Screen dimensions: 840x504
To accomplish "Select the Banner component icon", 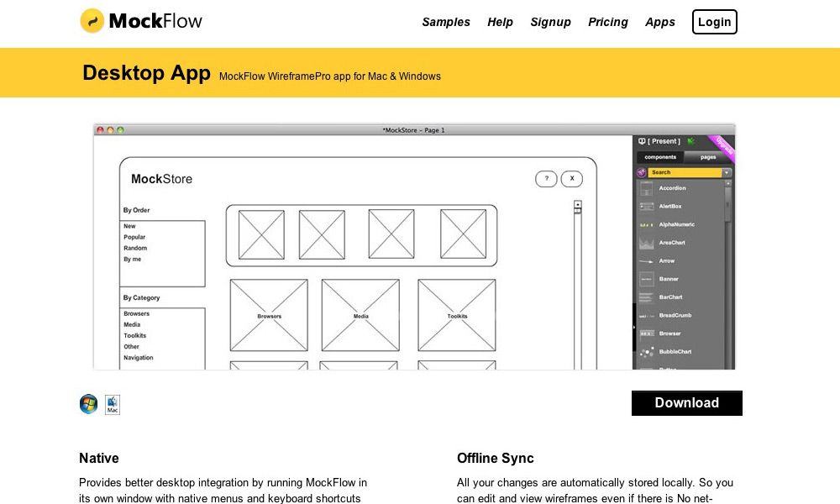I will tap(647, 279).
